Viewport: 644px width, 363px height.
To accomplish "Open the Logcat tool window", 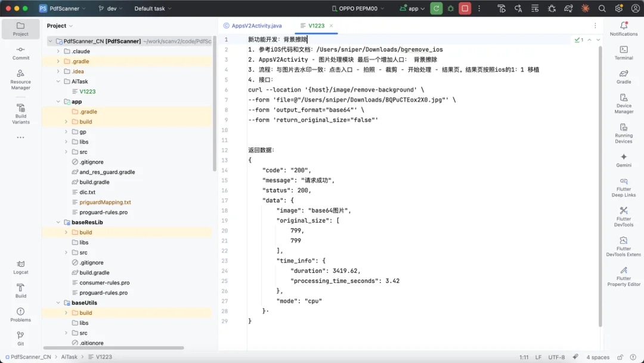I will [x=20, y=267].
